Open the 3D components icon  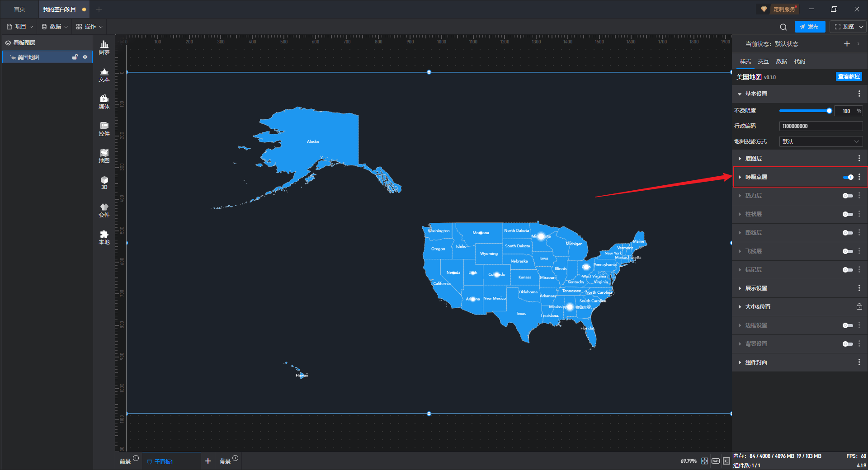tap(104, 183)
